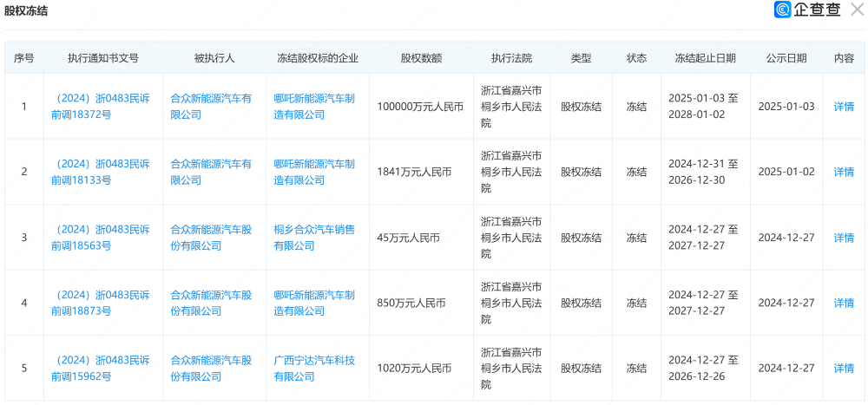The width and height of the screenshot is (868, 405).
Task: View 详情 for row 4
Action: pos(844,303)
